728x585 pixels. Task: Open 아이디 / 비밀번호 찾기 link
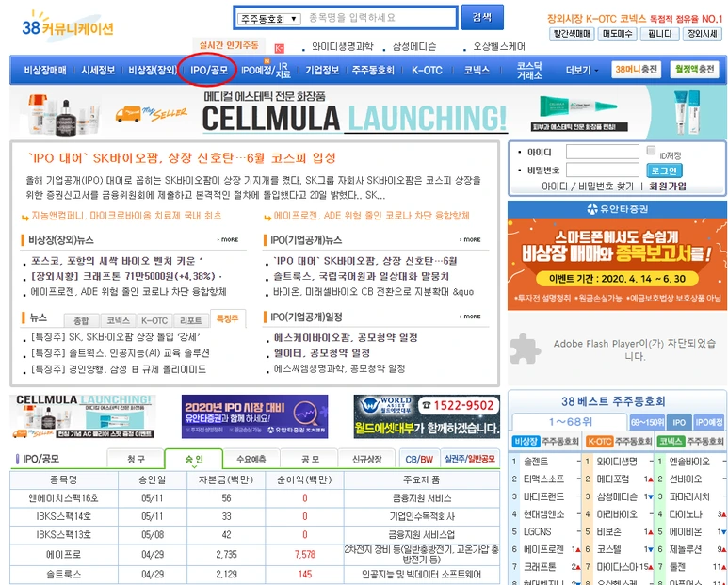[x=588, y=187]
